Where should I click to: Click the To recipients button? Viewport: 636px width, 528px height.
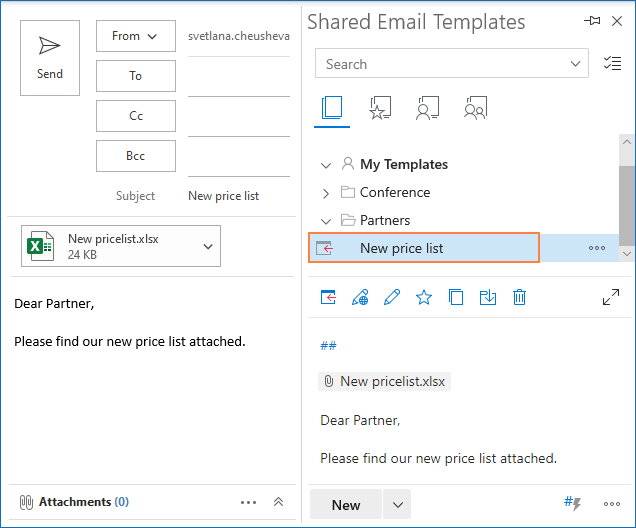135,76
